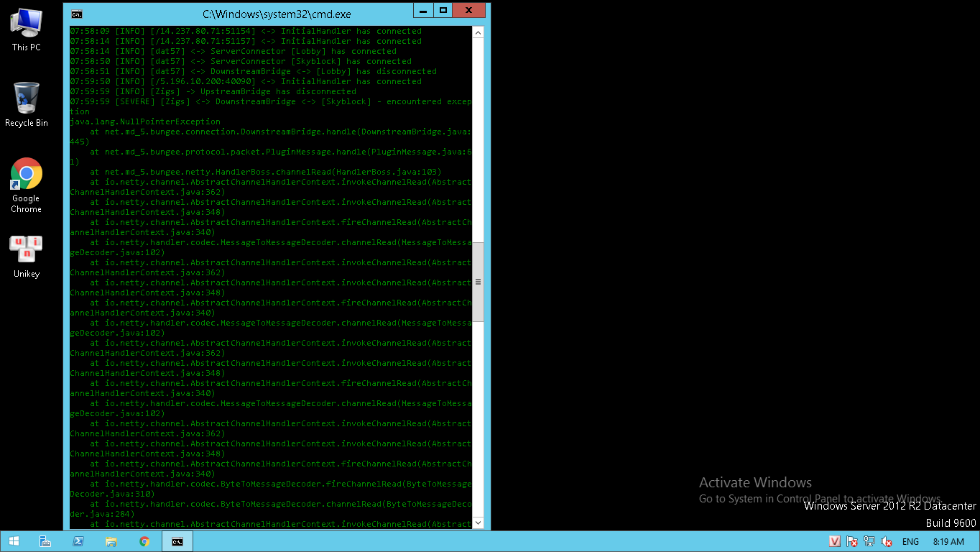Click the HandlerBoss.channelRead stack trace line
The width and height of the screenshot is (980, 552).
click(266, 172)
